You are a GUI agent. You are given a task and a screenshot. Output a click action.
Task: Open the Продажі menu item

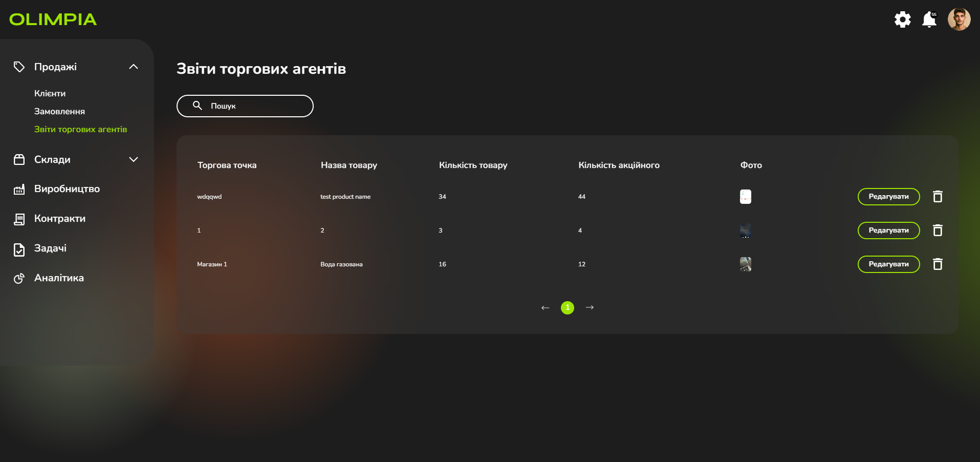tap(55, 67)
